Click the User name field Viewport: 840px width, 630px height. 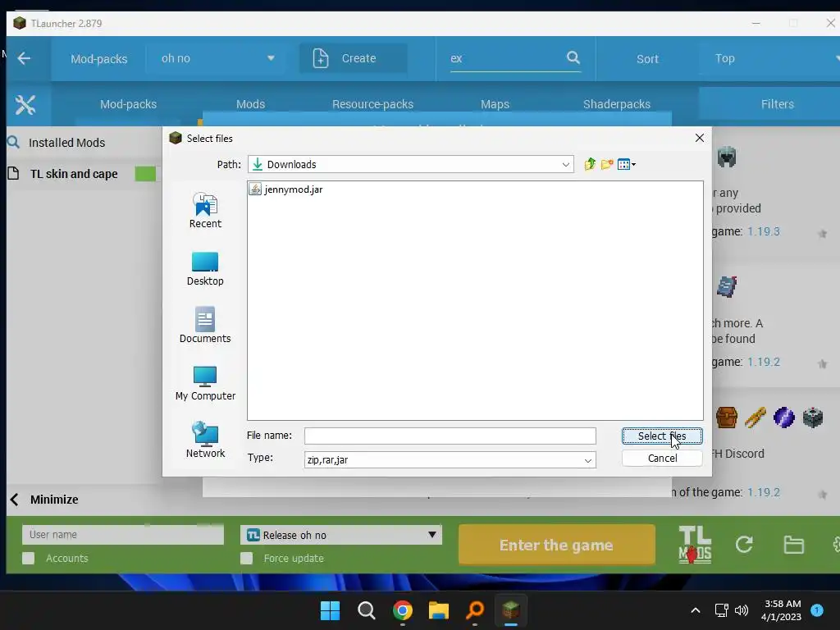coord(123,535)
